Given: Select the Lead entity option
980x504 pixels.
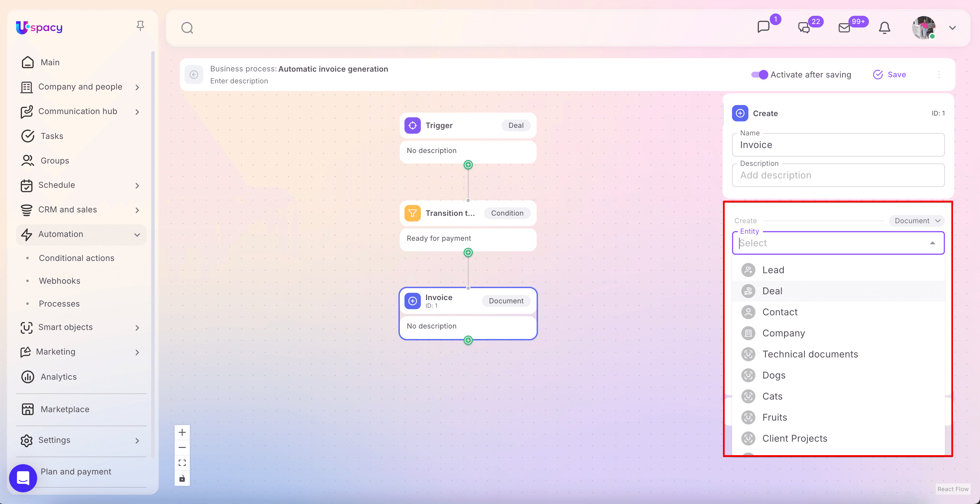Looking at the screenshot, I should [838, 270].
